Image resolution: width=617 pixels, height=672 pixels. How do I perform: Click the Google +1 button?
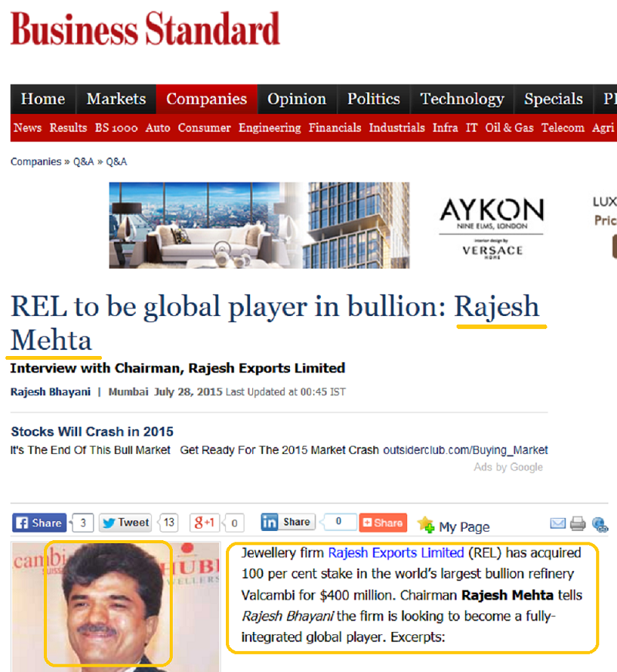pyautogui.click(x=205, y=523)
